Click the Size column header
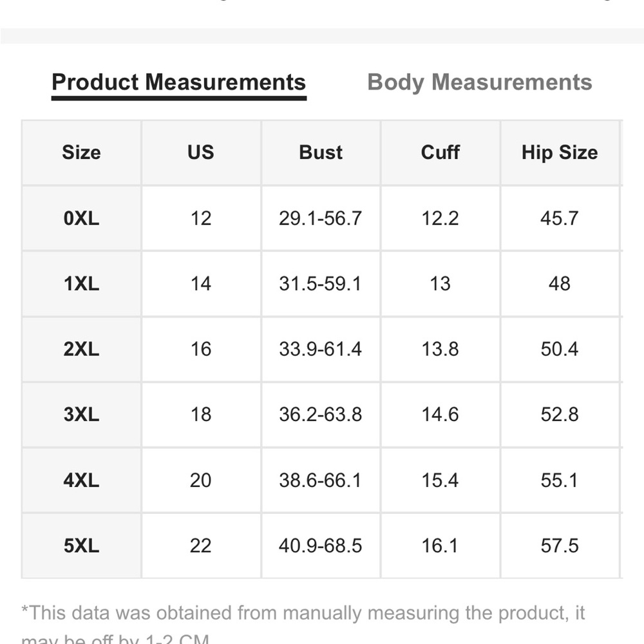The height and width of the screenshot is (644, 644). click(x=81, y=153)
